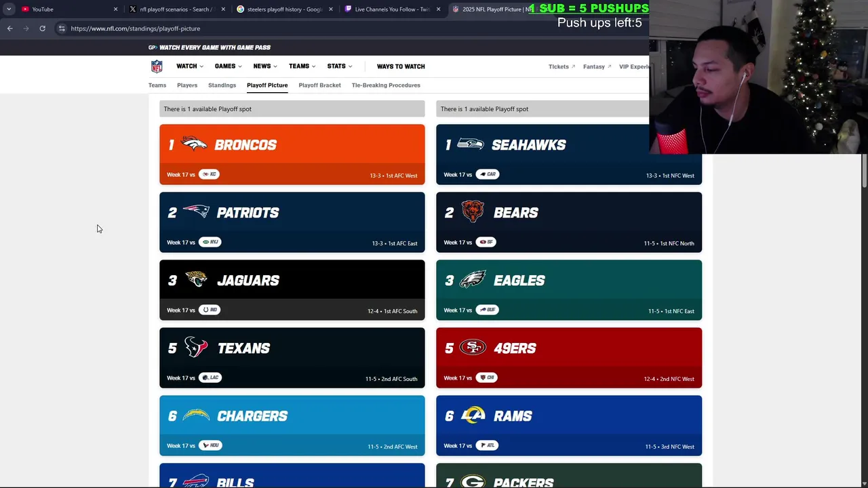This screenshot has height=488, width=868.
Task: Click the BRONCOS team name
Action: [245, 145]
